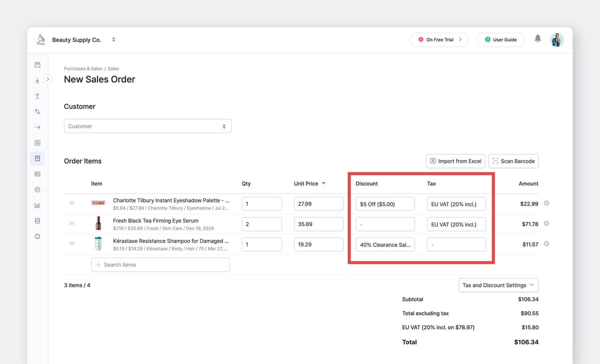Navigate to Purchases & Sales breadcrumb
Viewport: 600px width, 364px height.
pyautogui.click(x=82, y=68)
